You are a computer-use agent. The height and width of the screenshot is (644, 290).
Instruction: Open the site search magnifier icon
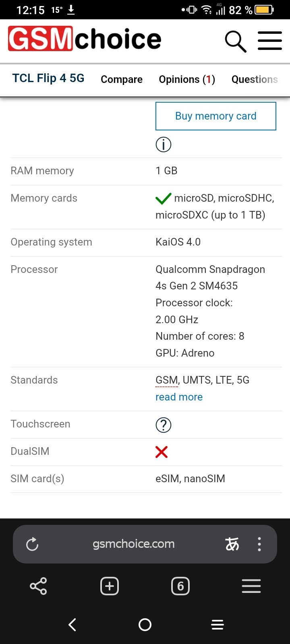point(235,41)
